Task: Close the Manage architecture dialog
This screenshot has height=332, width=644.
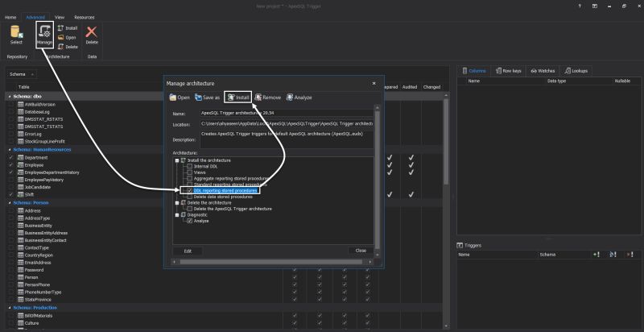Action: pyautogui.click(x=374, y=84)
